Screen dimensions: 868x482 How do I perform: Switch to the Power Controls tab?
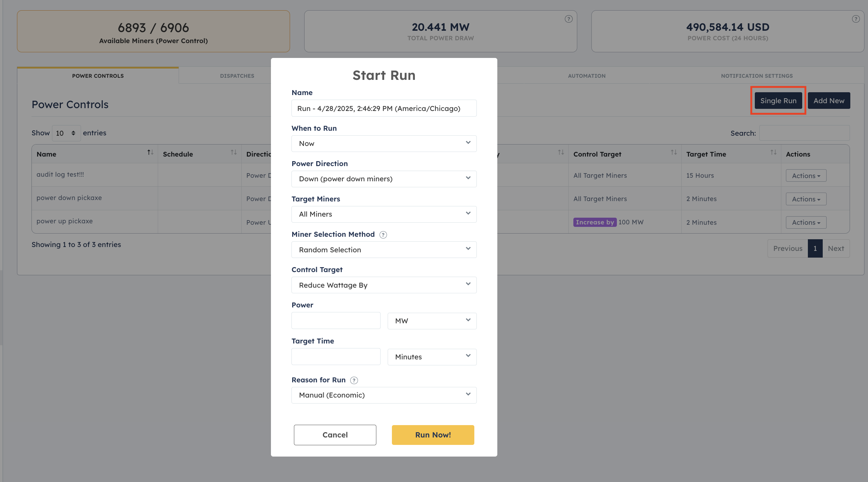[x=98, y=76]
